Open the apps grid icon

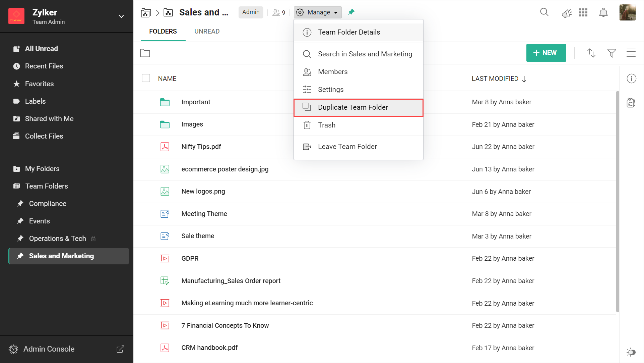[x=583, y=13]
